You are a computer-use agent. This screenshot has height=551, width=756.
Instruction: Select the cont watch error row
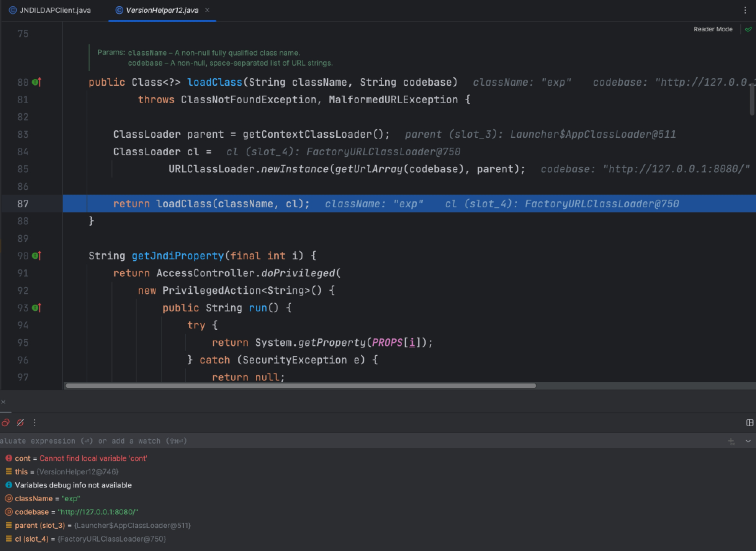coord(378,458)
